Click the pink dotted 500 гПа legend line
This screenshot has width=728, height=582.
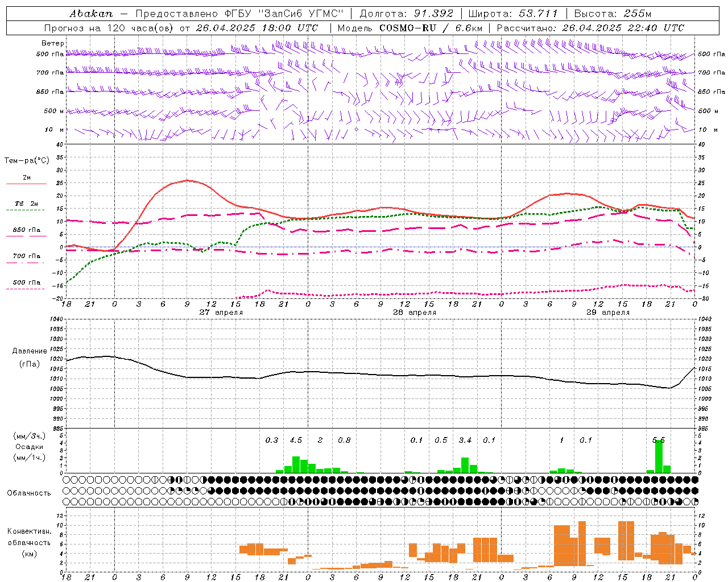pos(25,289)
